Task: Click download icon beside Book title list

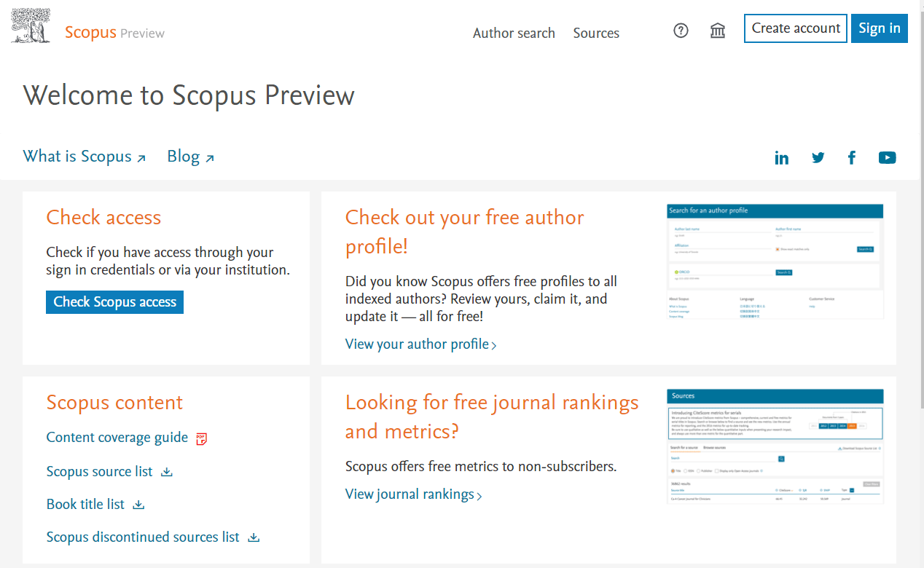Action: point(138,505)
